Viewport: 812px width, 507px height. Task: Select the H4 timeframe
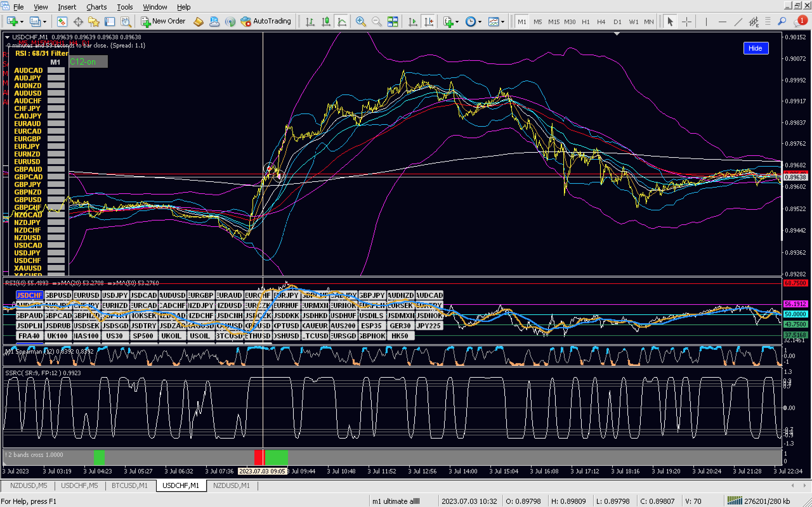[x=601, y=22]
